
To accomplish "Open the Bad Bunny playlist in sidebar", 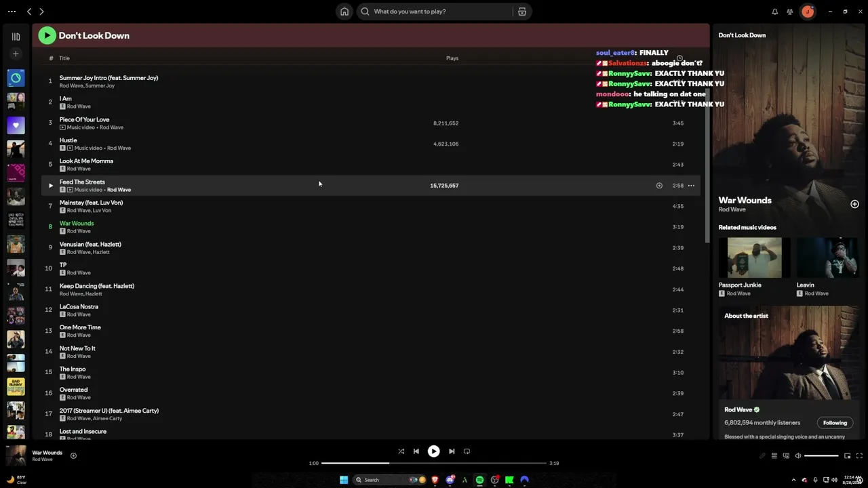I will pos(16,386).
